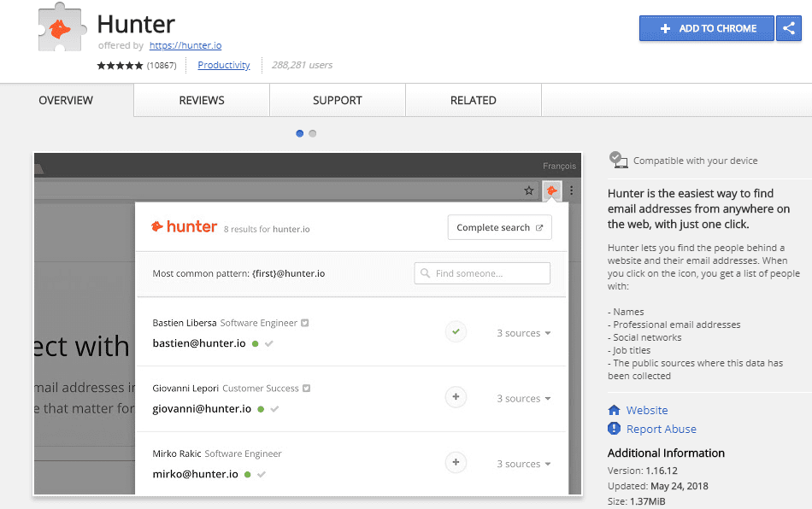812x509 pixels.
Task: Click the Hunter extension puzzle-piece logo
Action: [61, 30]
